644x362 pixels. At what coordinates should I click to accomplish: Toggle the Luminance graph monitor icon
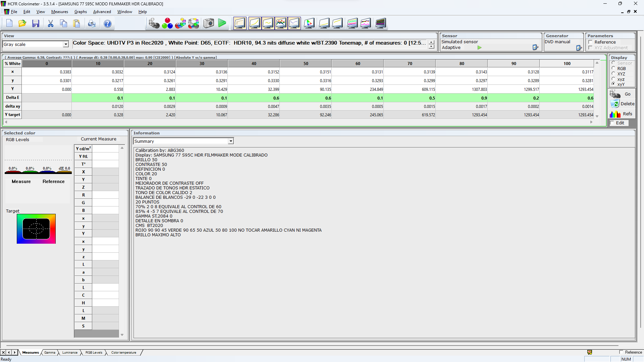tap(255, 23)
